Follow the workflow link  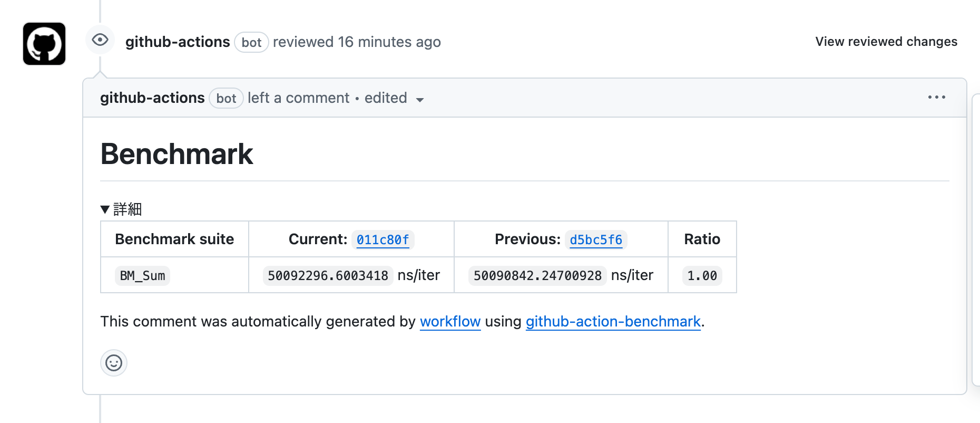tap(450, 321)
